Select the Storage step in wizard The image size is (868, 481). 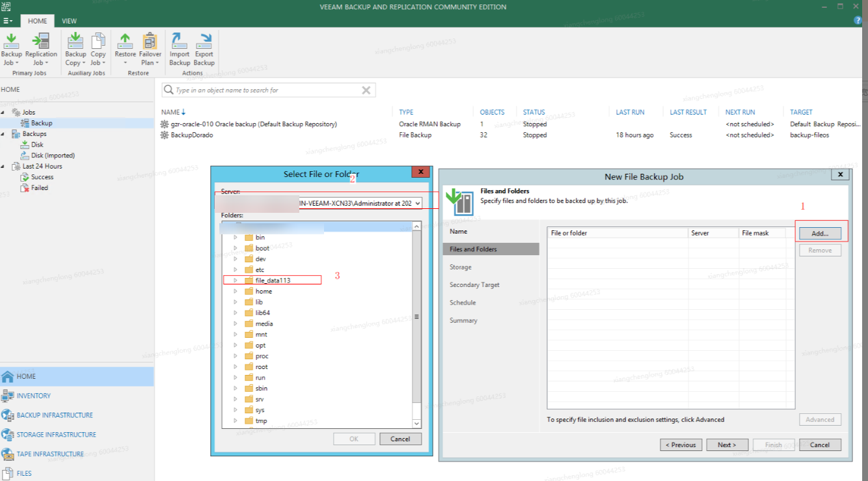coord(461,267)
